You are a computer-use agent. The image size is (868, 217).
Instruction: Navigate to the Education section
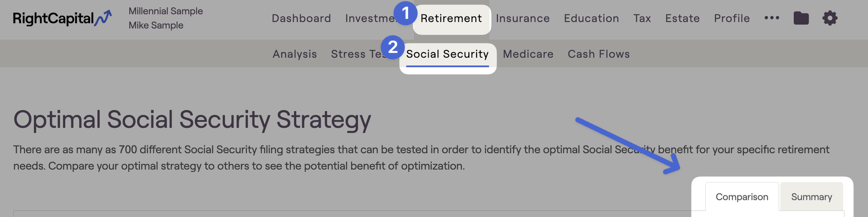[591, 18]
